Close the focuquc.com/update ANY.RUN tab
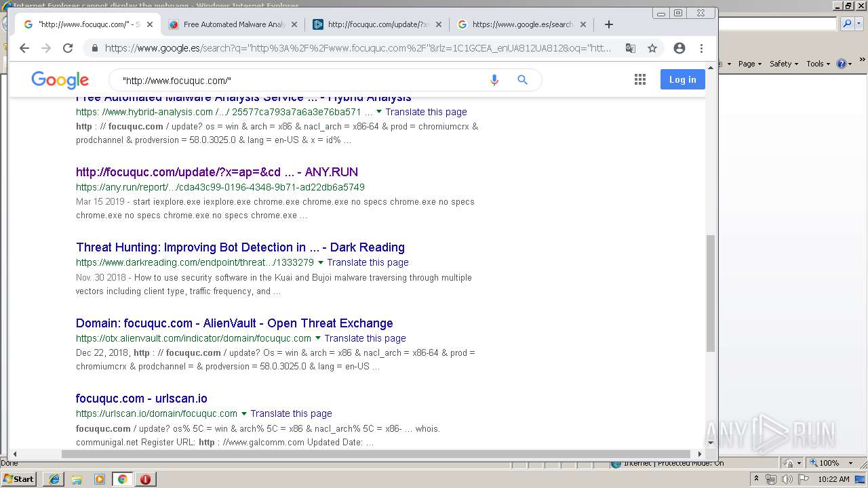Image resolution: width=868 pixels, height=488 pixels. pyautogui.click(x=439, y=24)
